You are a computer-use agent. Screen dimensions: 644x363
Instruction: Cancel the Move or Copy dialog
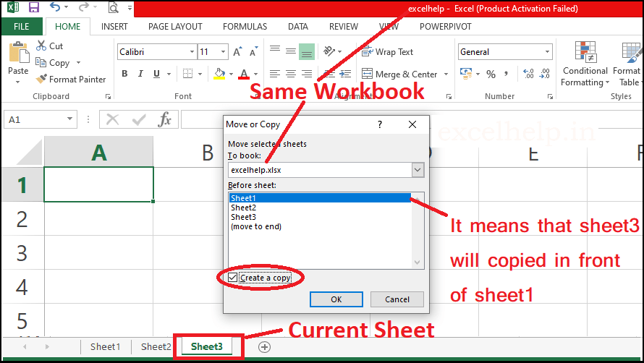397,299
